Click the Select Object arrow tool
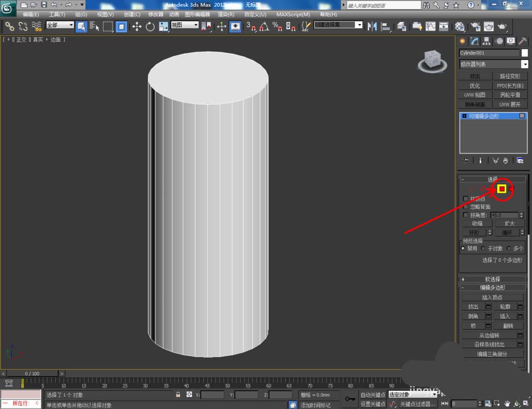This screenshot has height=409, width=532. pyautogui.click(x=81, y=26)
